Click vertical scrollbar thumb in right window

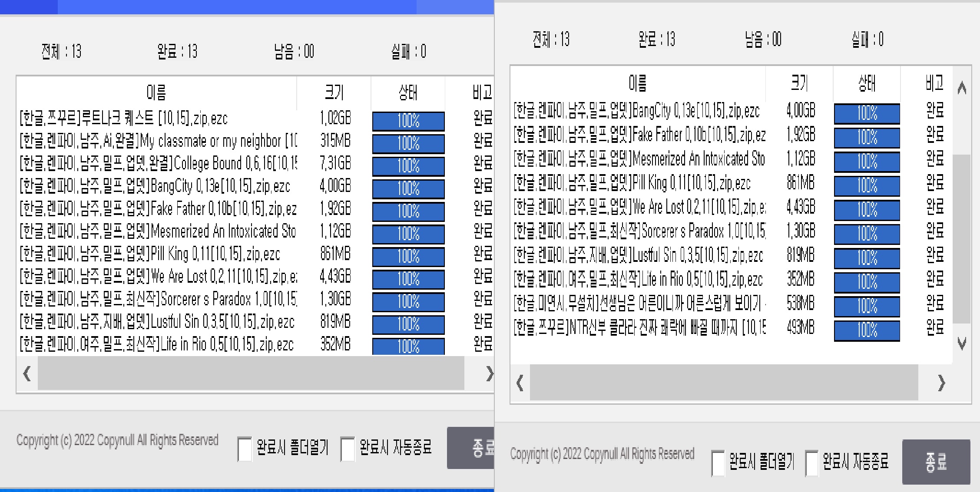pyautogui.click(x=961, y=239)
